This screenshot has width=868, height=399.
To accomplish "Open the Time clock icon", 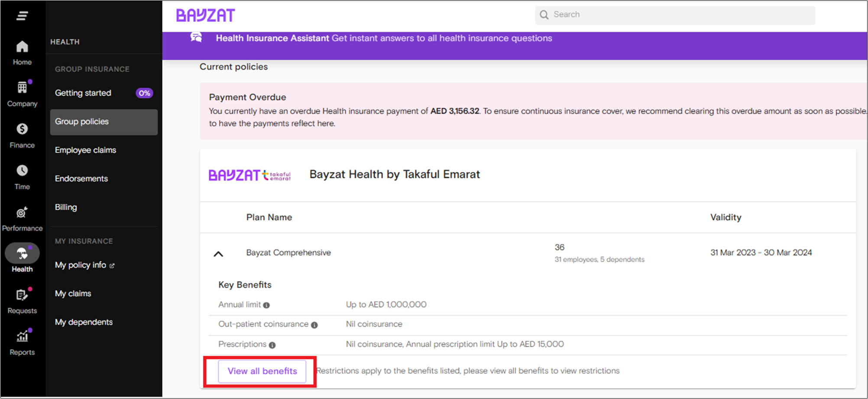I will 22,170.
